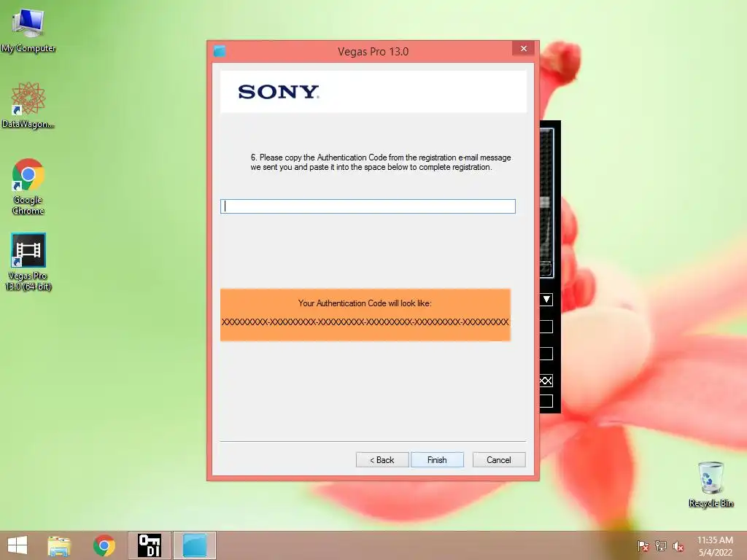Select the Recycle Bin on the desktop
The width and height of the screenshot is (747, 560).
tap(711, 484)
